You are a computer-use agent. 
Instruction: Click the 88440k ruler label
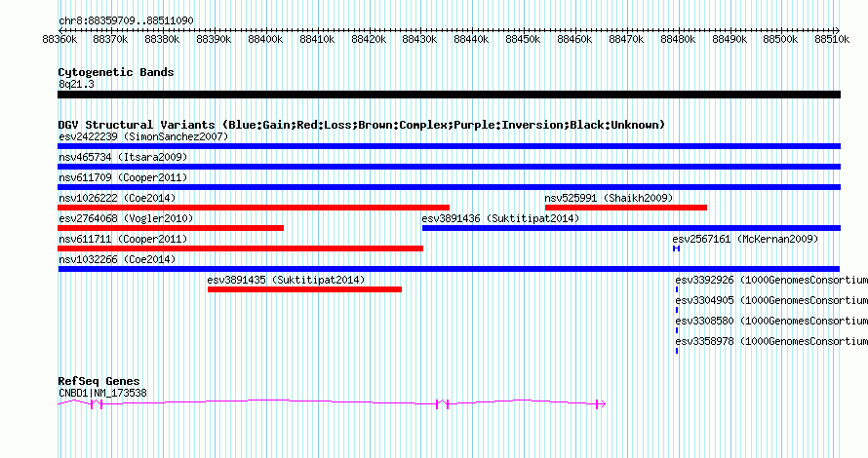[471, 39]
